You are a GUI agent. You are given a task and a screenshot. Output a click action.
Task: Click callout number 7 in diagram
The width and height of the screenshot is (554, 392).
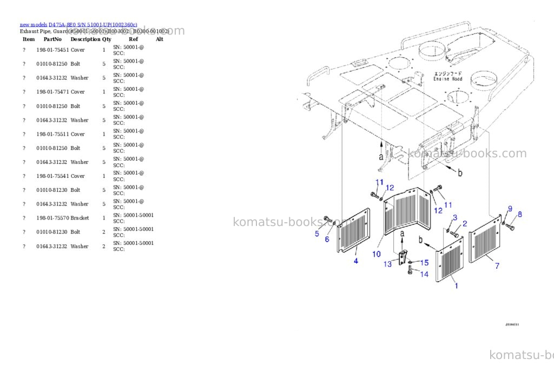click(x=497, y=266)
